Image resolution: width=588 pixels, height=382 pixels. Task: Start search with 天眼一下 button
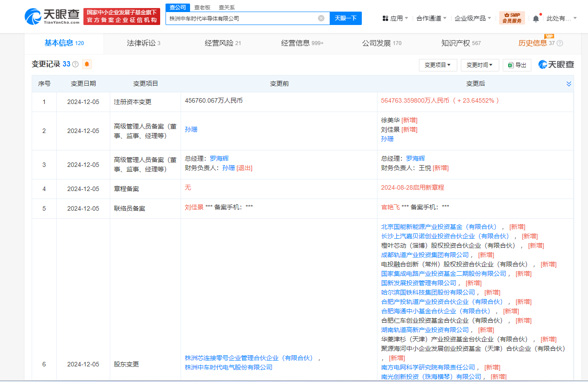tap(346, 18)
